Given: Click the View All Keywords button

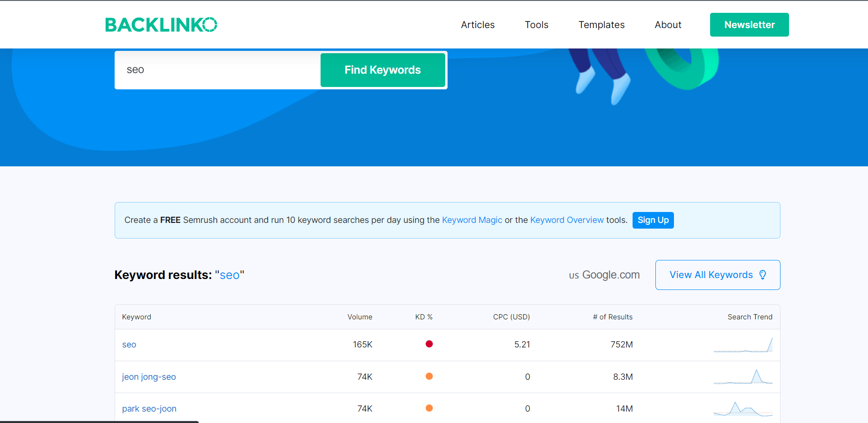Looking at the screenshot, I should pos(718,275).
